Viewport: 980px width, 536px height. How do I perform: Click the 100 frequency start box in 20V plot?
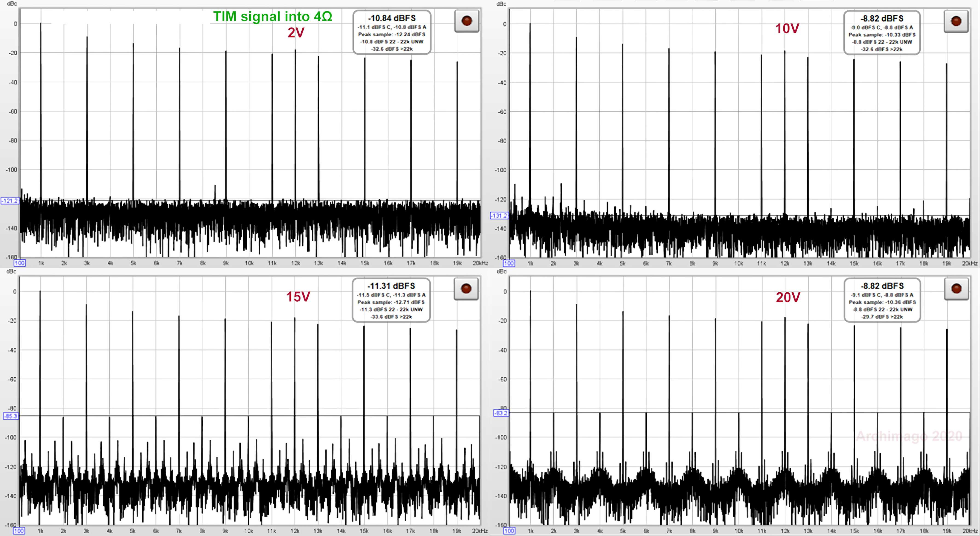(x=509, y=531)
